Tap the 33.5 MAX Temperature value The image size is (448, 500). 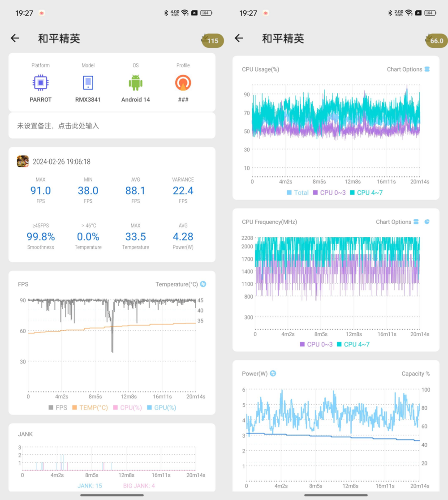click(135, 237)
